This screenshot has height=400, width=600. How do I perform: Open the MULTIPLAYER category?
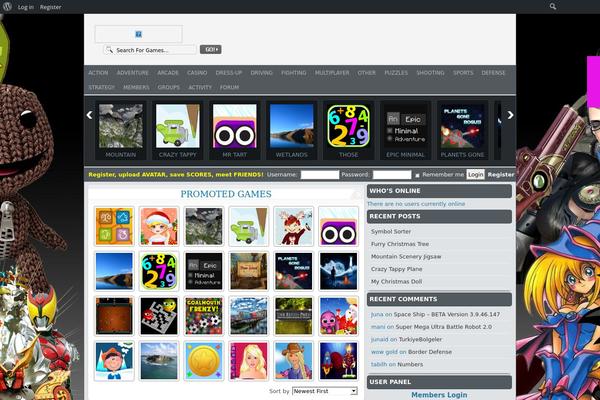pos(332,73)
